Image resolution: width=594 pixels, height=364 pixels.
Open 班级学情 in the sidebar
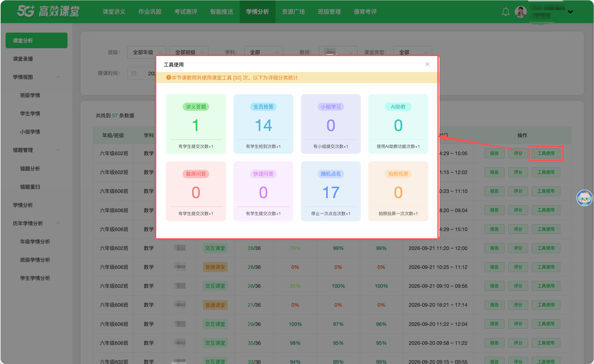tap(30, 95)
